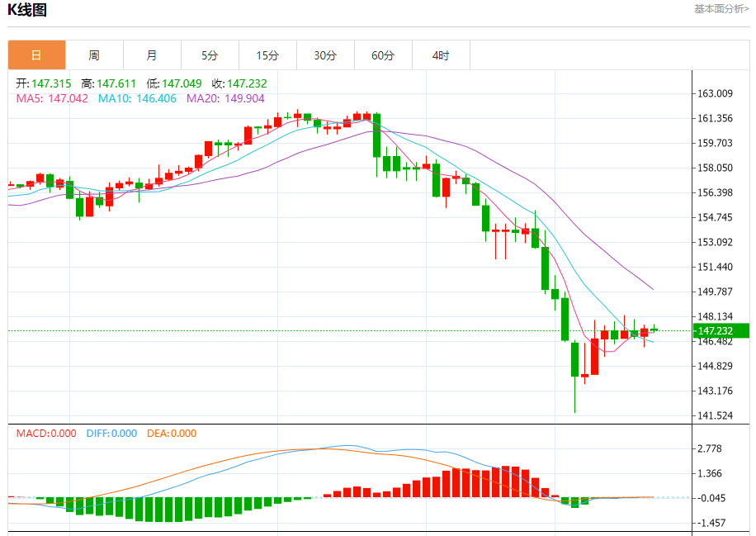Switch to the 月 monthly tab
The height and width of the screenshot is (536, 756).
[152, 55]
